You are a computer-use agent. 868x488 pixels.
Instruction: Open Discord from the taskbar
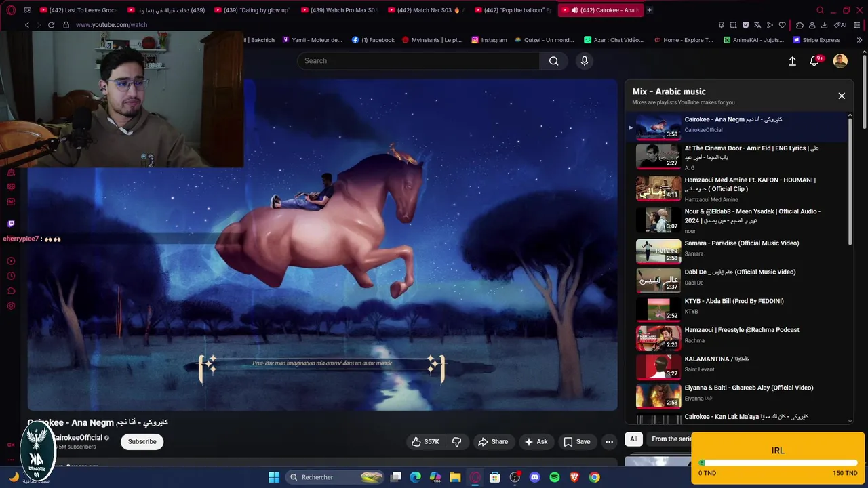(534, 477)
